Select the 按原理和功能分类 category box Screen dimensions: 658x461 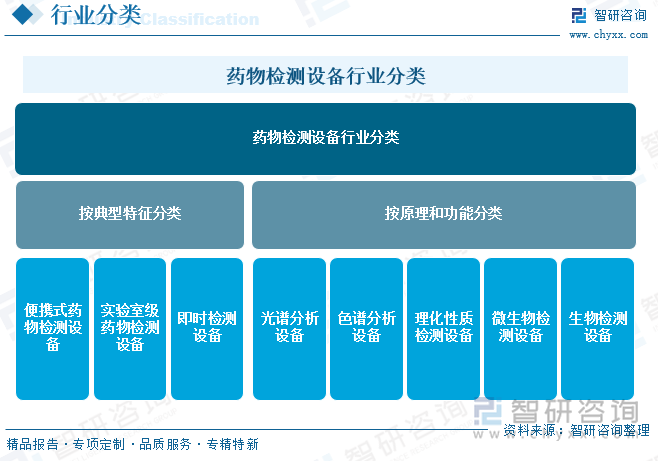coord(444,215)
